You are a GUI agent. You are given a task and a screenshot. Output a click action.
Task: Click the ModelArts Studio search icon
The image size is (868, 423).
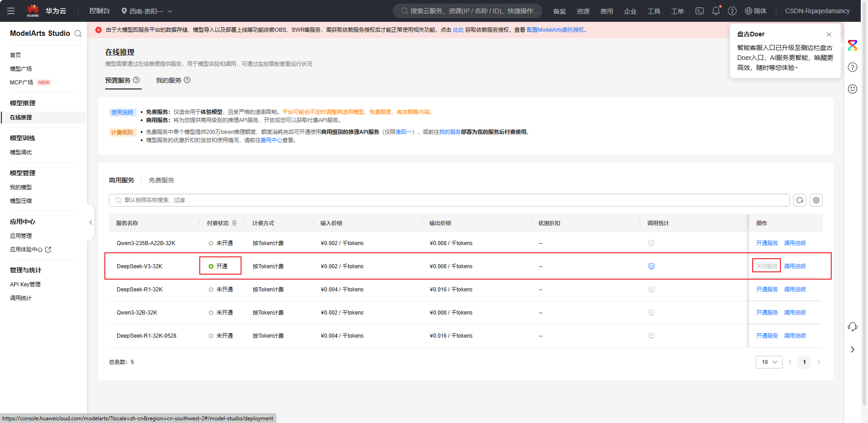click(x=78, y=34)
